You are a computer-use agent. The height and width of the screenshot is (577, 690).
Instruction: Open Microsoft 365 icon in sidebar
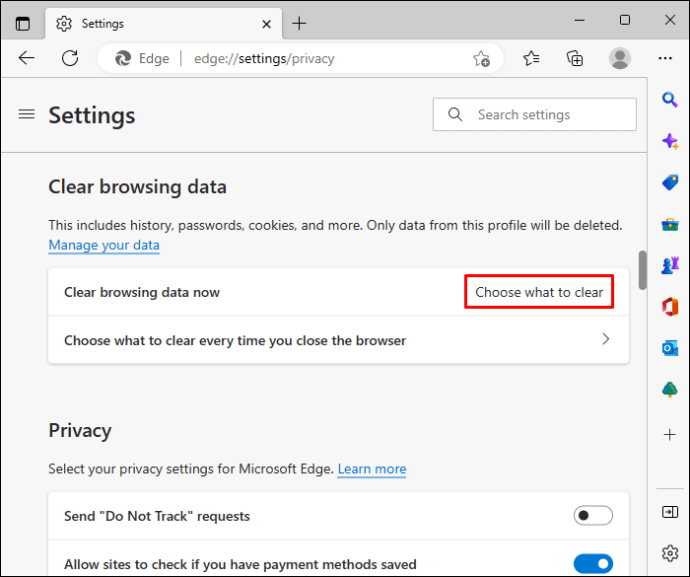pos(670,306)
